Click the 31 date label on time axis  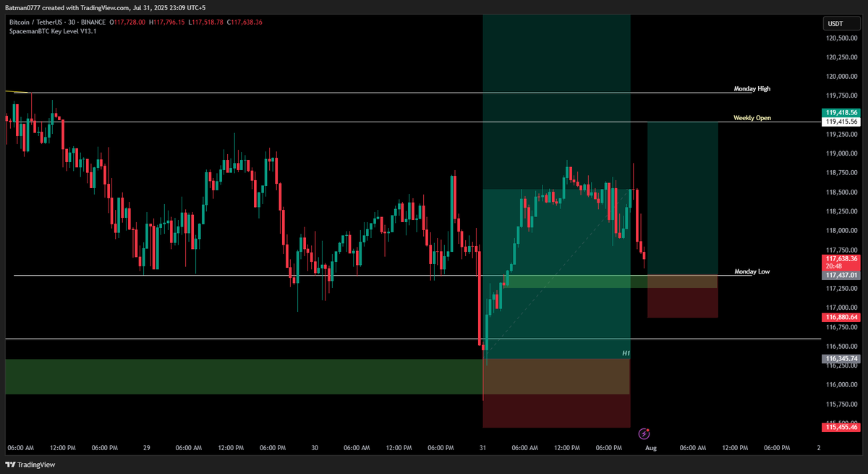[x=482, y=448]
